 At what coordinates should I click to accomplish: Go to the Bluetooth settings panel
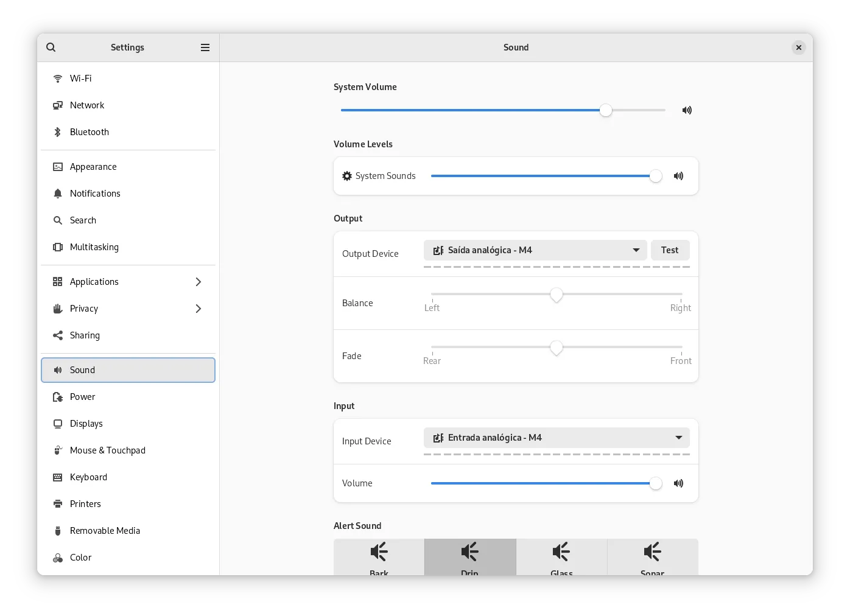coord(90,132)
